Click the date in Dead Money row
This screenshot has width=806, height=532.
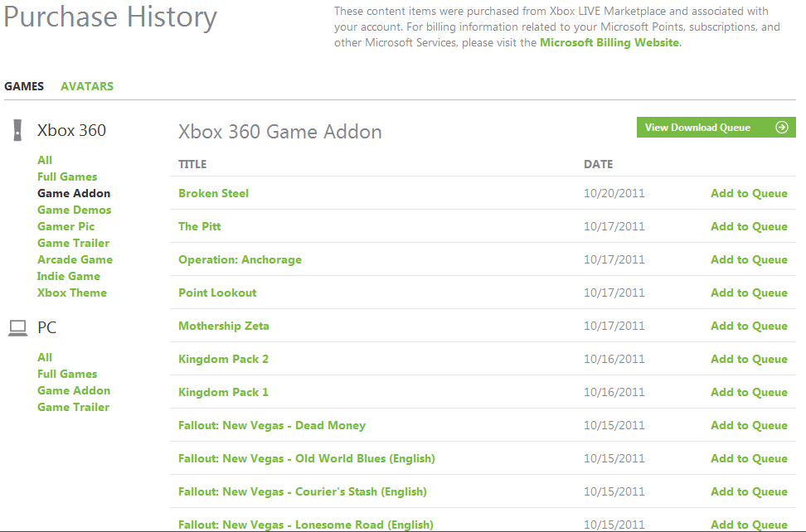[x=614, y=425]
